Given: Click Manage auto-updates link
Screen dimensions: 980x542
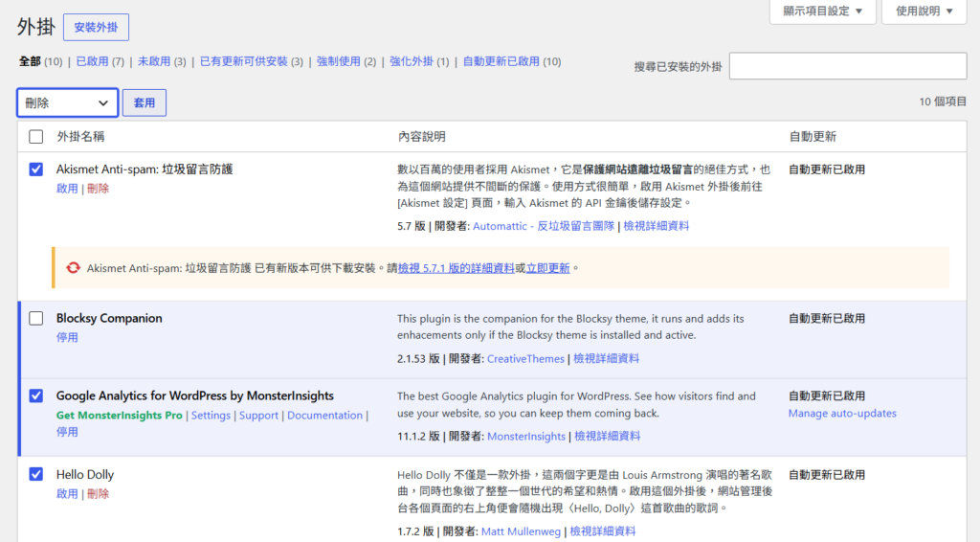Looking at the screenshot, I should point(842,414).
